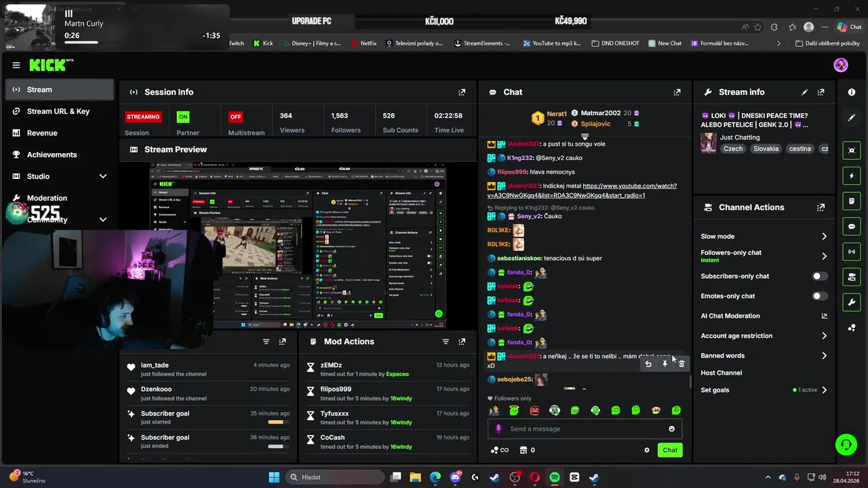Expand the Community sidebar section

(x=103, y=220)
